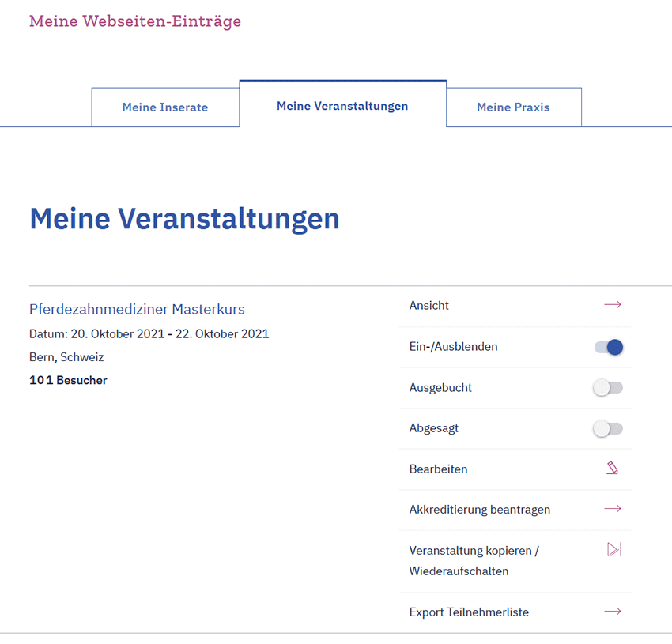Click the copy/republish event play icon

[613, 549]
